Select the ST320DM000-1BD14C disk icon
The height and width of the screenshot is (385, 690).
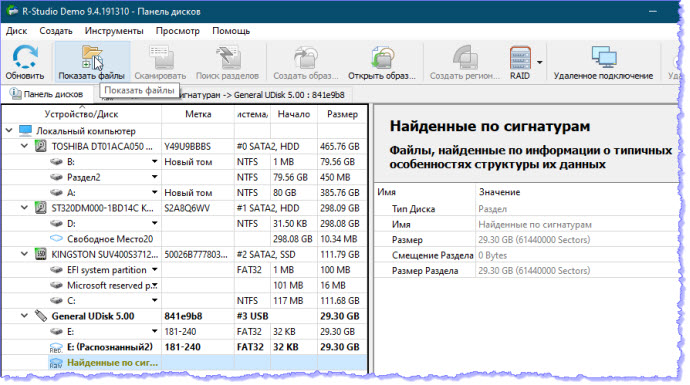[x=40, y=208]
